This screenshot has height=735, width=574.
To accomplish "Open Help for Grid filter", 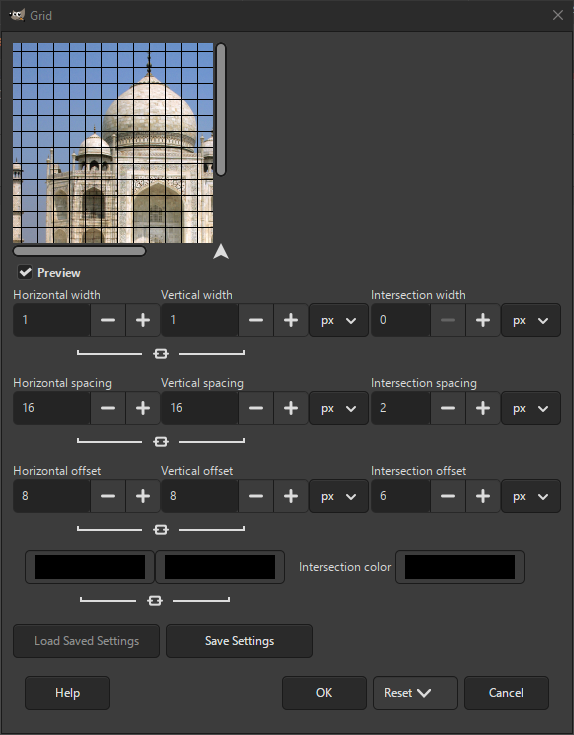I will 67,693.
